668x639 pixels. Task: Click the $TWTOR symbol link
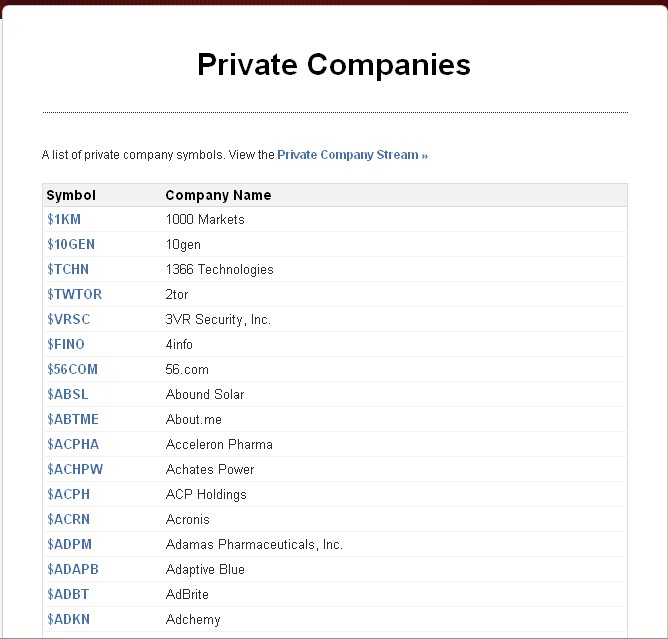[x=74, y=294]
